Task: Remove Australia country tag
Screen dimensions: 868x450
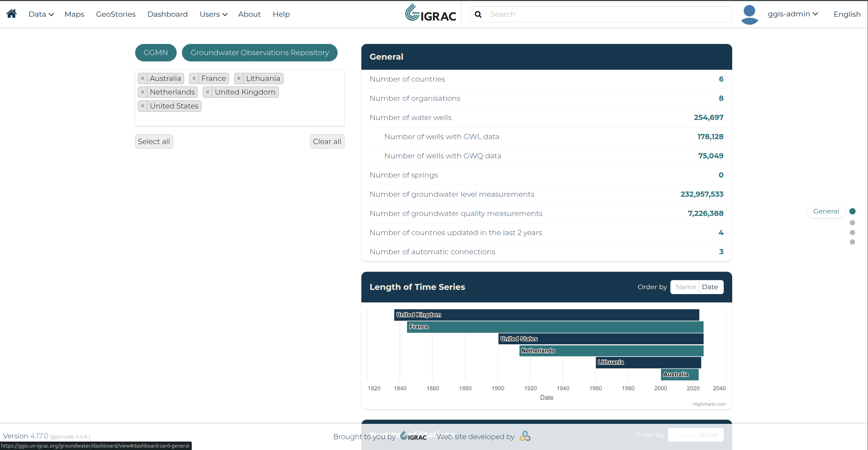Action: pyautogui.click(x=142, y=78)
